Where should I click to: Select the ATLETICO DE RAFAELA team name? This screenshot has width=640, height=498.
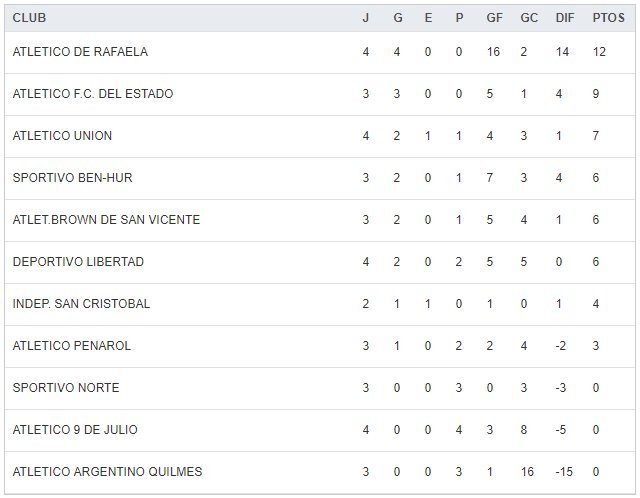[80, 52]
